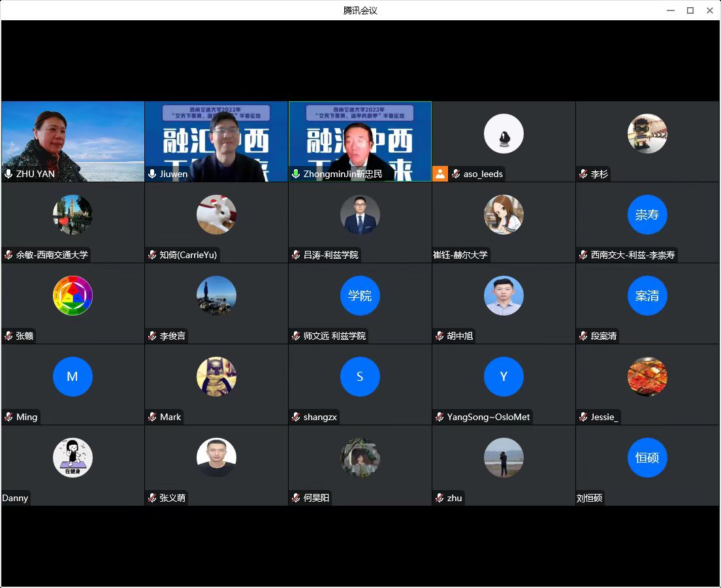
Task: Click the 西南交大-利兹-李崇寿 name label
Action: click(632, 255)
